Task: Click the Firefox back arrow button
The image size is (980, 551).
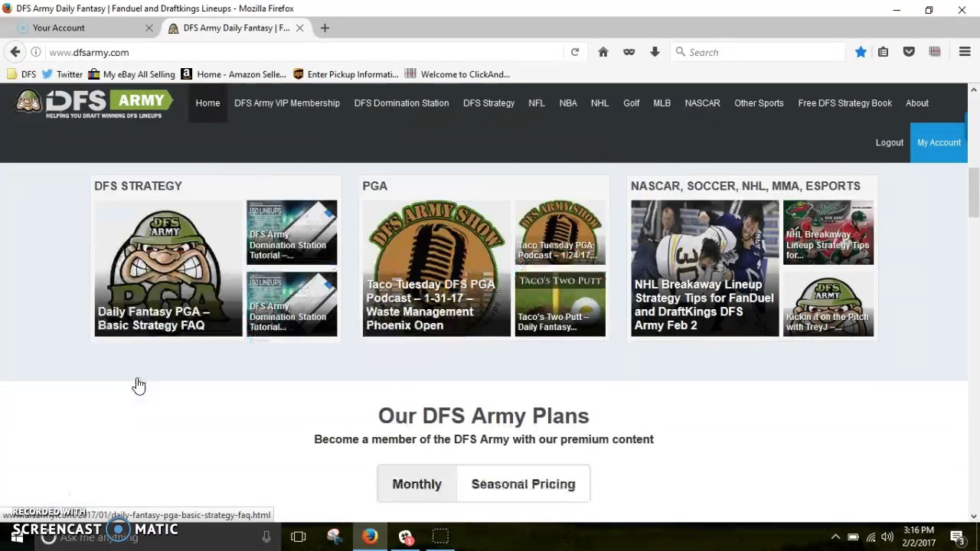Action: [x=15, y=52]
